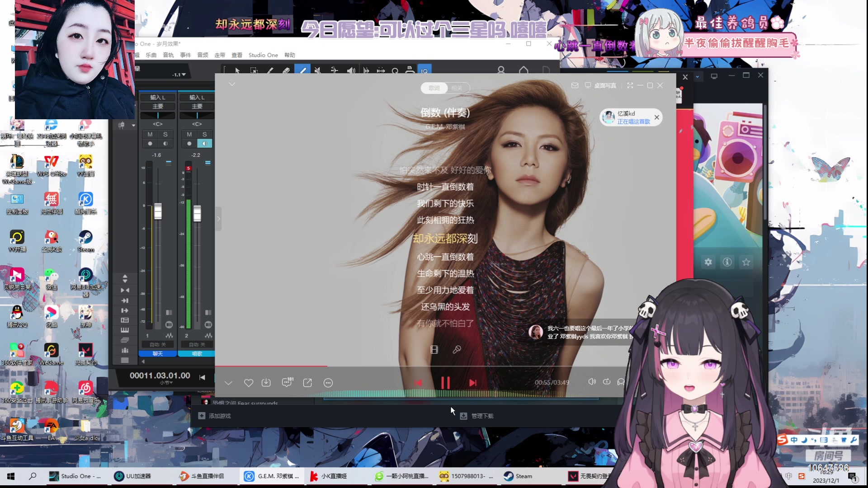Screen dimensions: 868x488
Task: Collapse the lyrics page with top chevron
Action: (232, 84)
